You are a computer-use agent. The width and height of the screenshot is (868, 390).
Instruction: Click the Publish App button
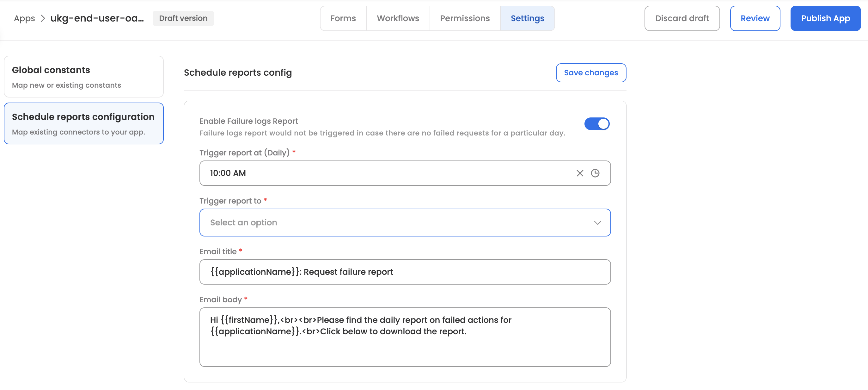point(825,18)
